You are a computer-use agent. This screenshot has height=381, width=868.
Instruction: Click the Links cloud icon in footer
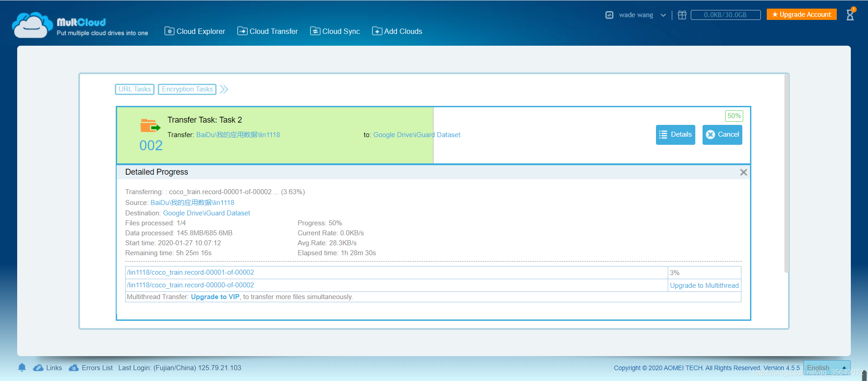[x=38, y=368]
